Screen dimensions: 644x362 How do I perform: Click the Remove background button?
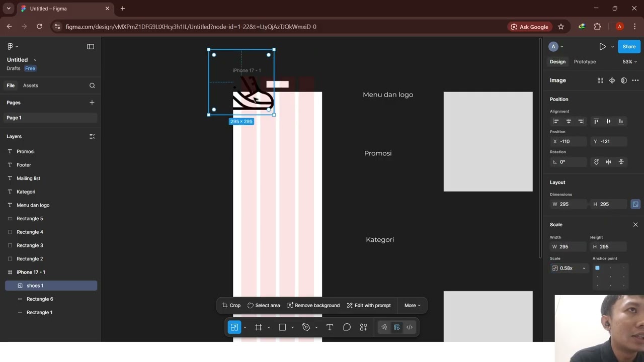tap(313, 305)
